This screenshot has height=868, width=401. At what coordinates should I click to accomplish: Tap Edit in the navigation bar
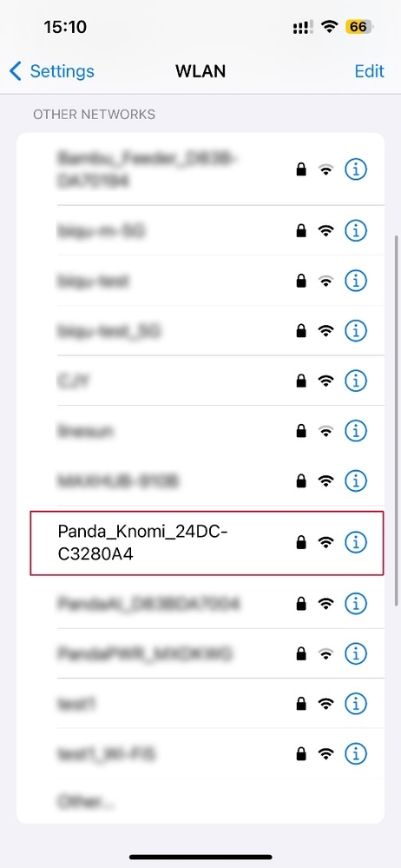point(370,71)
